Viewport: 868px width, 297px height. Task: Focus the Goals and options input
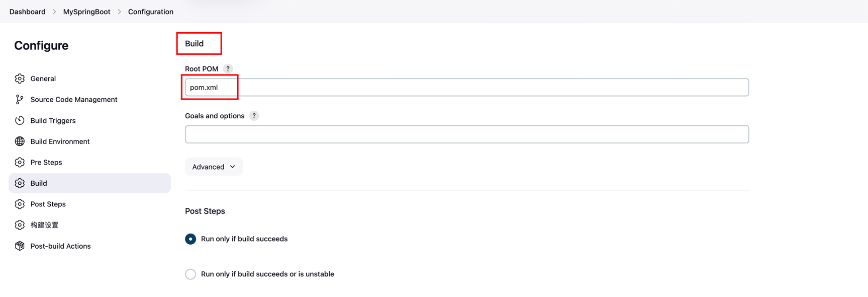[x=467, y=134]
